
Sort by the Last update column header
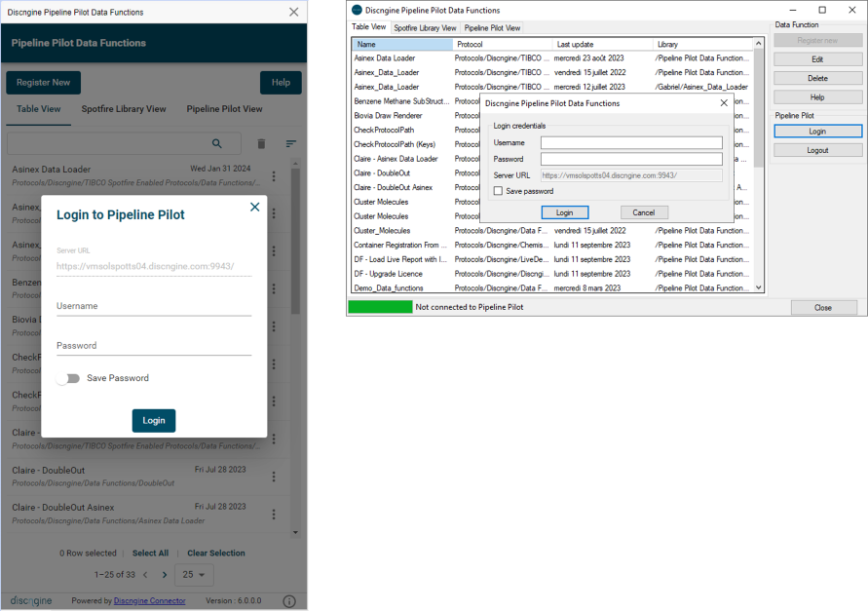pos(603,44)
